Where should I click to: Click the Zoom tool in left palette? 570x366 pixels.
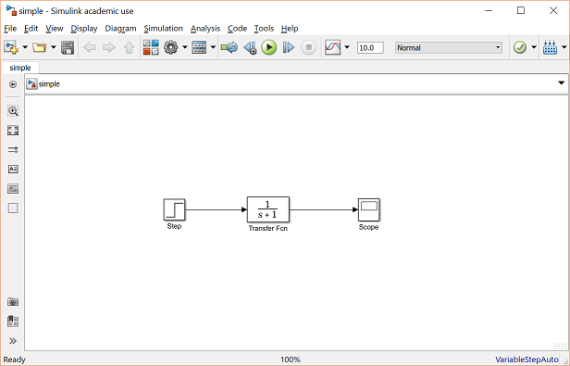(x=13, y=111)
